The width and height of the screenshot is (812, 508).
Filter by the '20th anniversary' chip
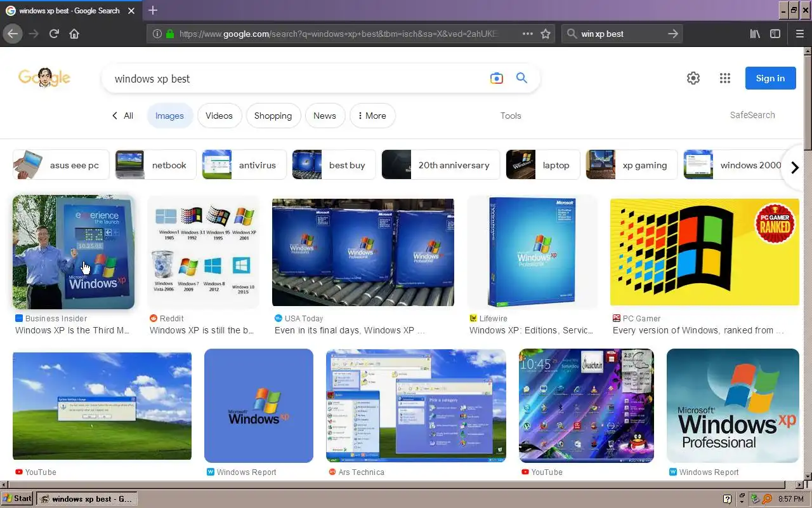[x=440, y=165]
